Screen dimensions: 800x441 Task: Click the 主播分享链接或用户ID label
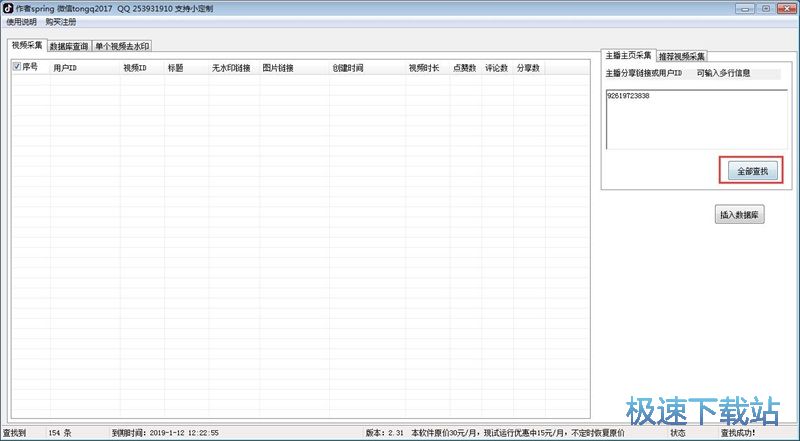point(643,74)
